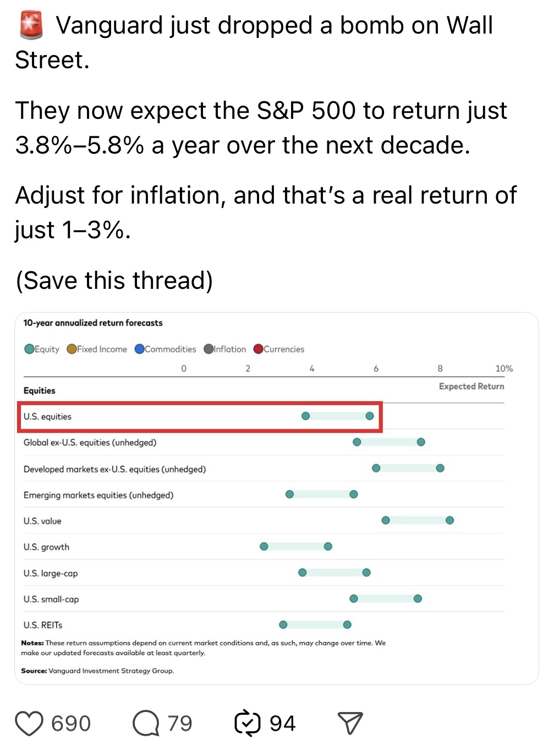
Task: Click the Fixed Income legend dot
Action: pyautogui.click(x=72, y=349)
